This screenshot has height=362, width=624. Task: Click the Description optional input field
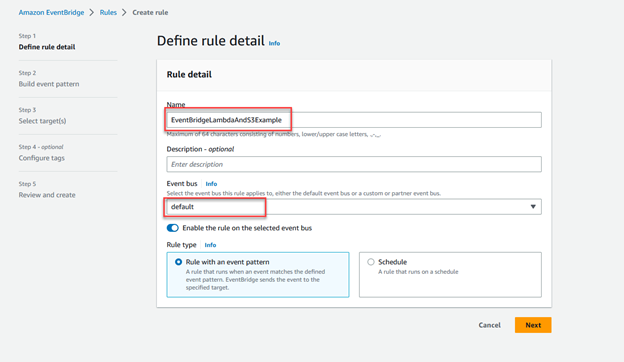click(354, 164)
